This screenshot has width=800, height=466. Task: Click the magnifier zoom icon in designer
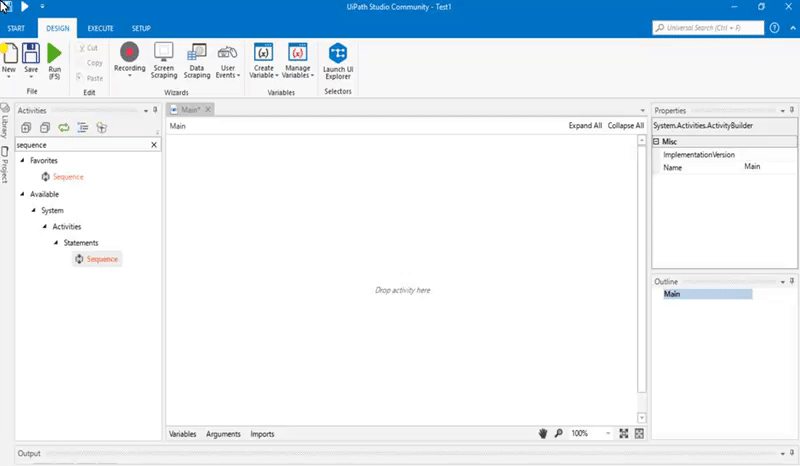559,433
